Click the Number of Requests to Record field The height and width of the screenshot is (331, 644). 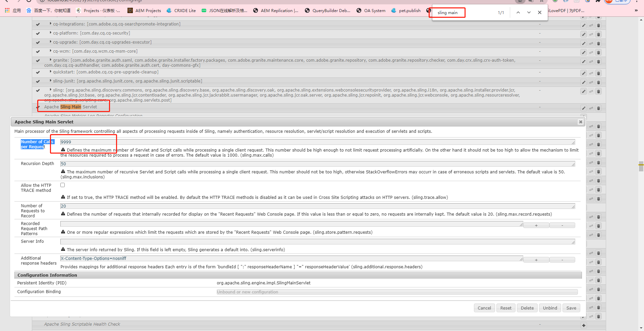pos(318,206)
